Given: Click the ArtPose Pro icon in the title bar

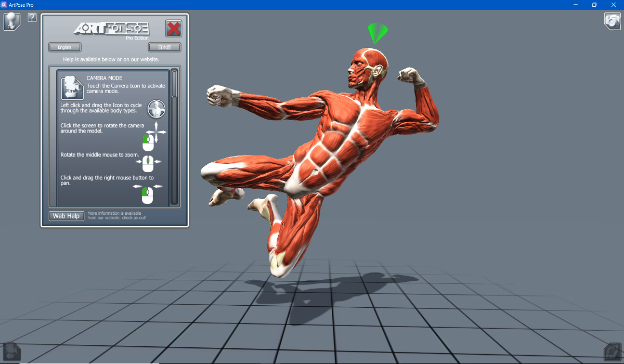Looking at the screenshot, I should click(x=5, y=5).
